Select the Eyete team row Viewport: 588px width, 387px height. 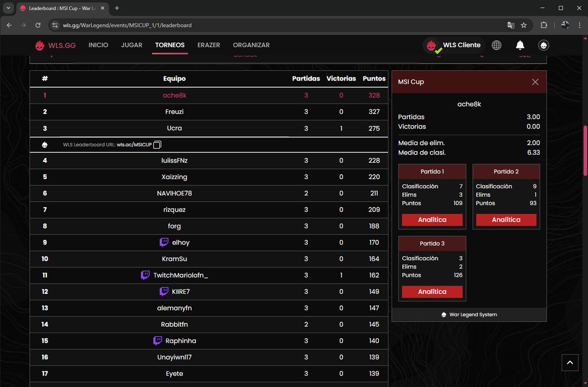coord(209,374)
